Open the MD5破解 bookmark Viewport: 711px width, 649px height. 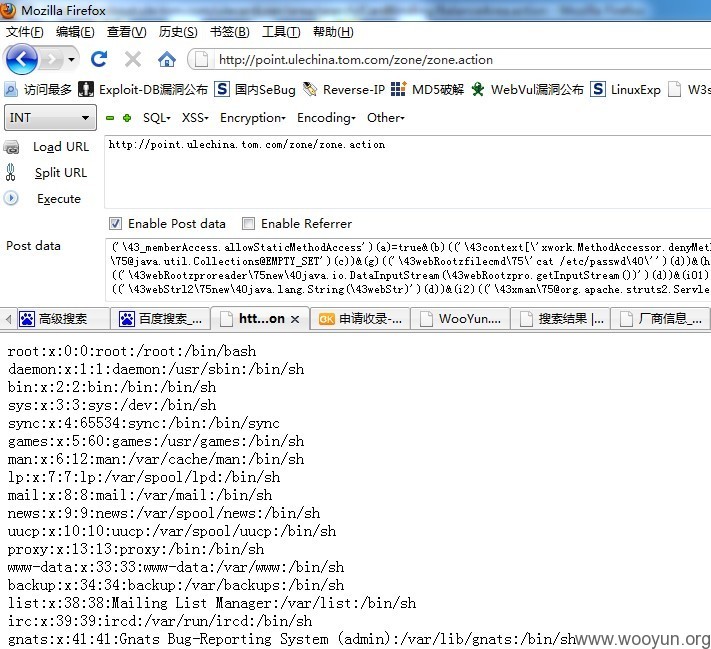click(427, 89)
